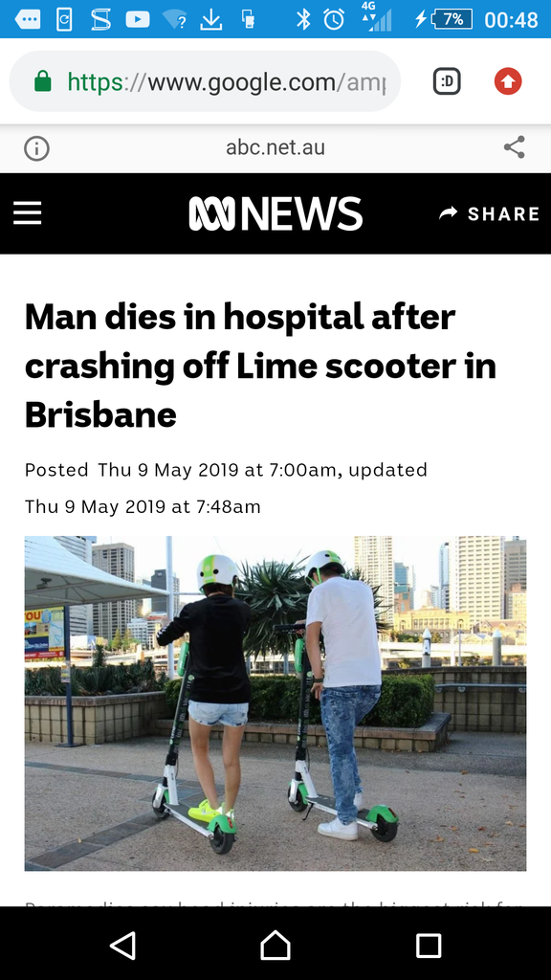The height and width of the screenshot is (980, 551).
Task: Tap the ABC News logo
Action: point(275,213)
